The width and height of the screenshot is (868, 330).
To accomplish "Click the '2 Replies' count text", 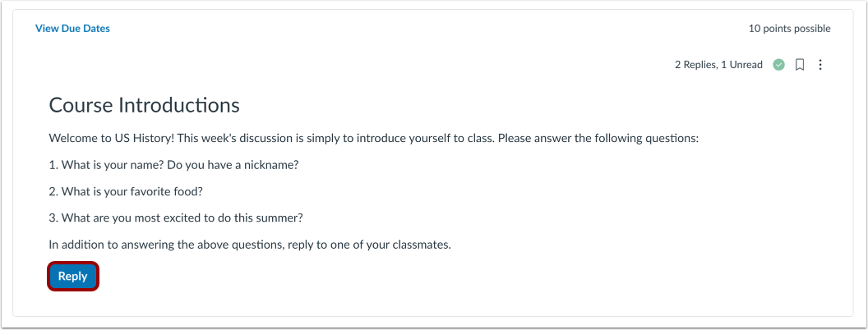I will pos(693,65).
